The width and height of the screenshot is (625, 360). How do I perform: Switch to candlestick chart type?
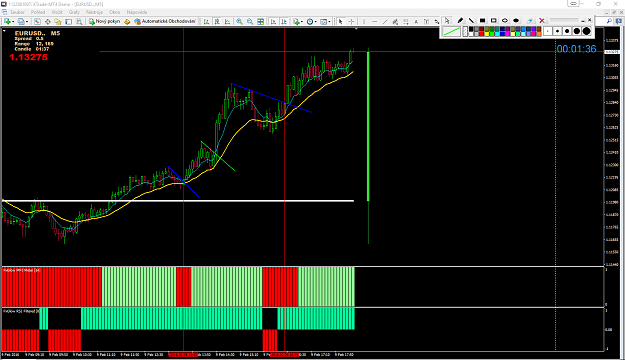217,22
